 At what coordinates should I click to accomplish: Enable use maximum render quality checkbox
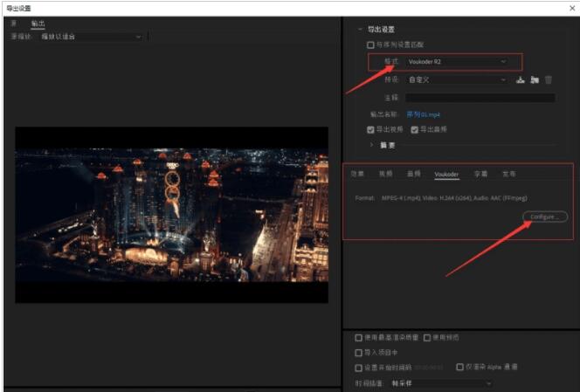pyautogui.click(x=358, y=338)
